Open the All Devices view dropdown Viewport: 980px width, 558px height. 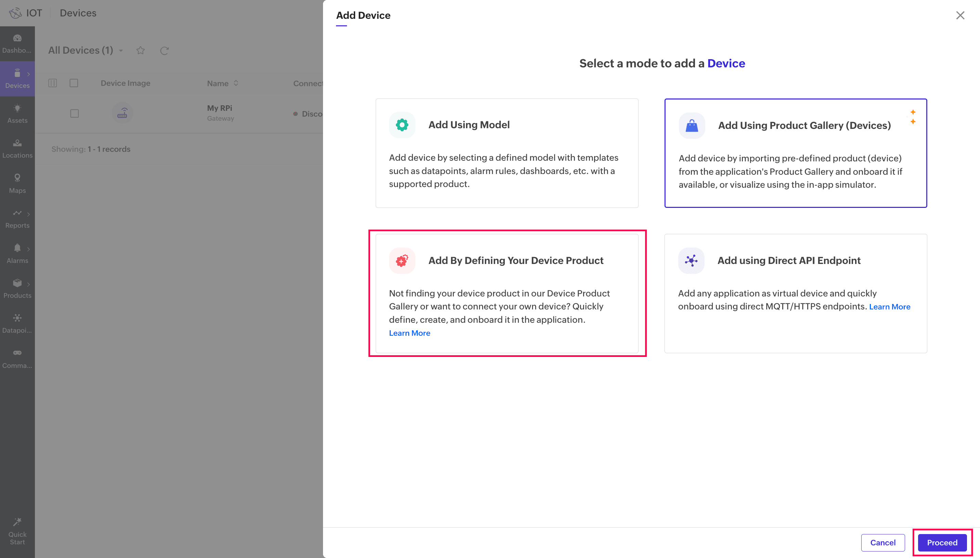click(121, 51)
